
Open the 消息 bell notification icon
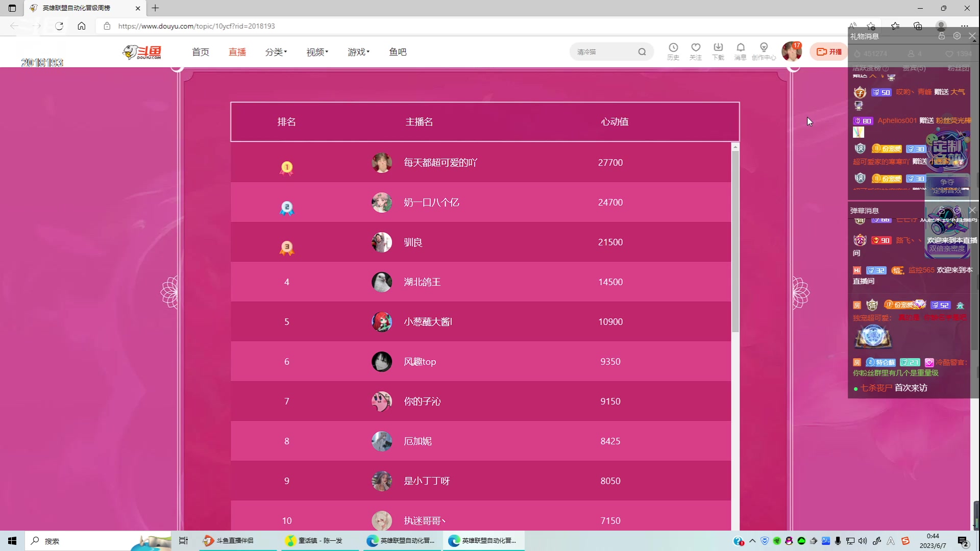[741, 52]
